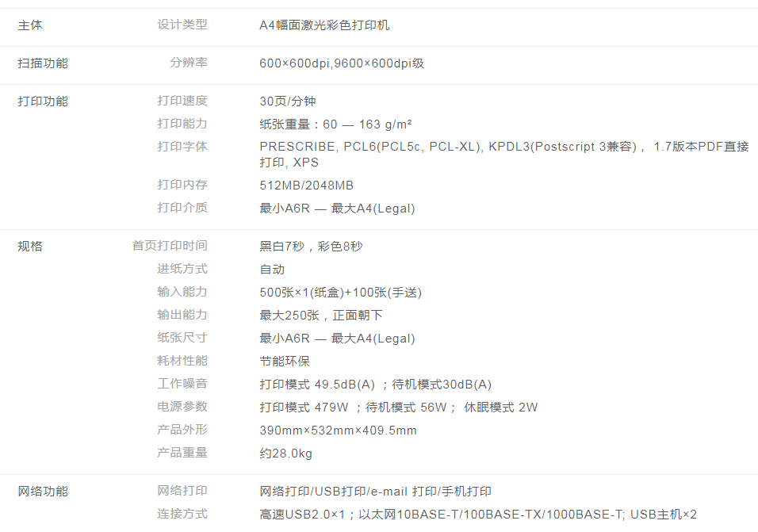Click the 390mm×532mm×409.5mm dimensions value
This screenshot has height=532, width=758.
[338, 431]
